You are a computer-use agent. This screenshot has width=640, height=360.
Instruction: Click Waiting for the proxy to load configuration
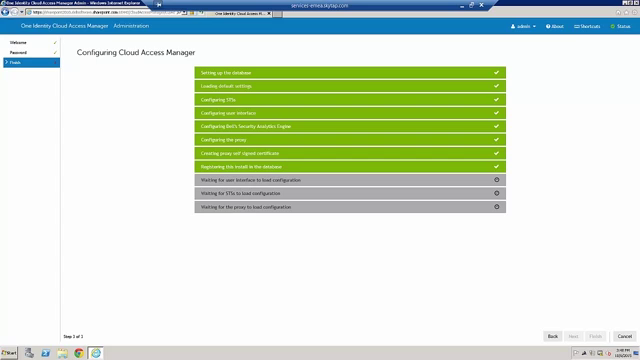[x=350, y=207]
